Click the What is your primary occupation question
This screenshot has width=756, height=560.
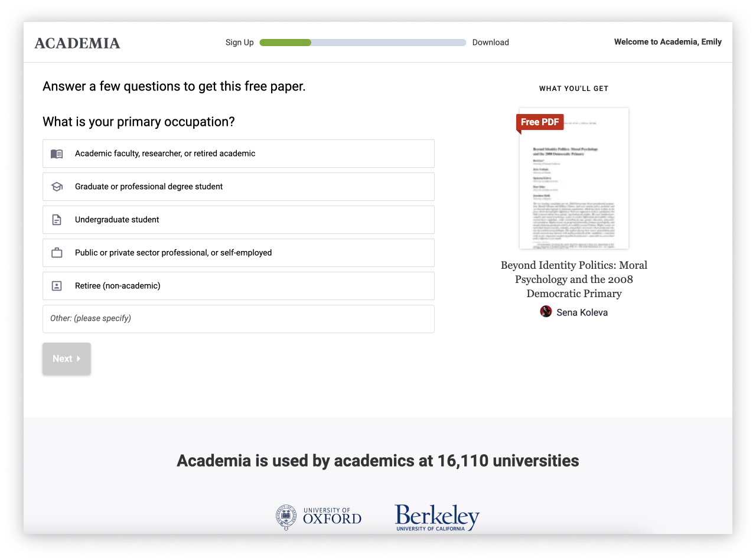tap(139, 122)
